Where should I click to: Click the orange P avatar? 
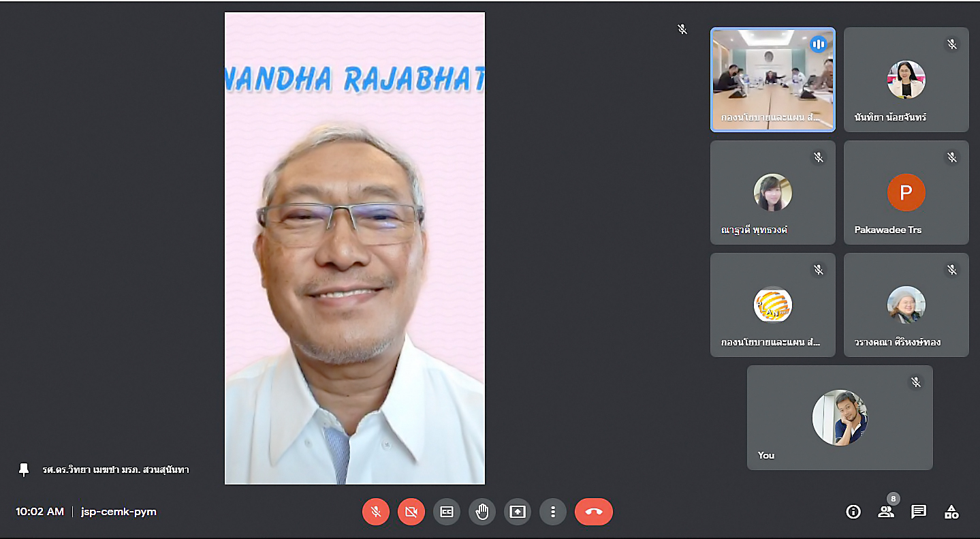coord(906,193)
